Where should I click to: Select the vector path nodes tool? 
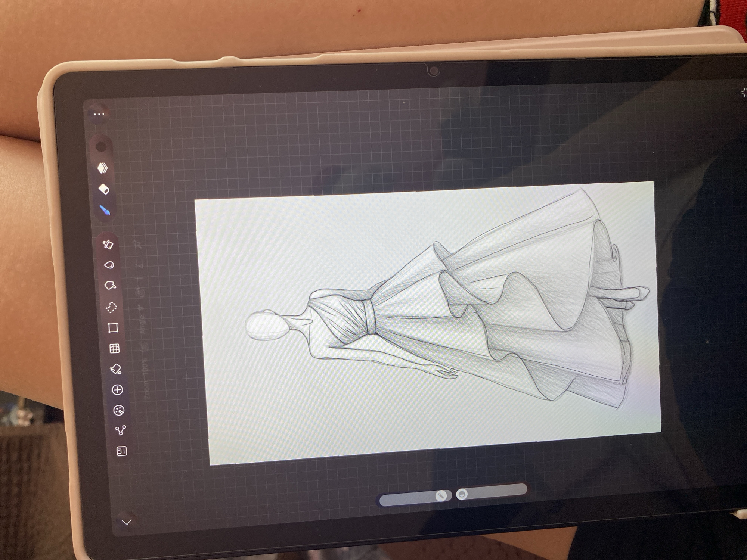(x=120, y=430)
